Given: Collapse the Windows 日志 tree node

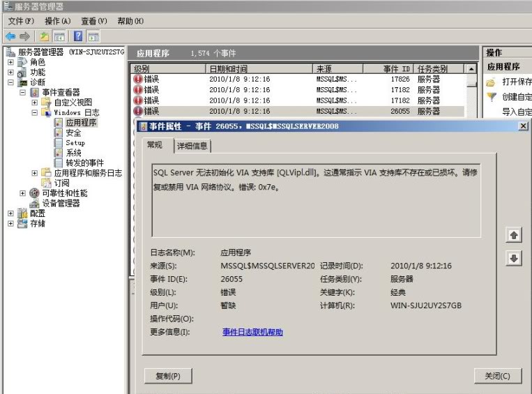Looking at the screenshot, I should (34, 112).
